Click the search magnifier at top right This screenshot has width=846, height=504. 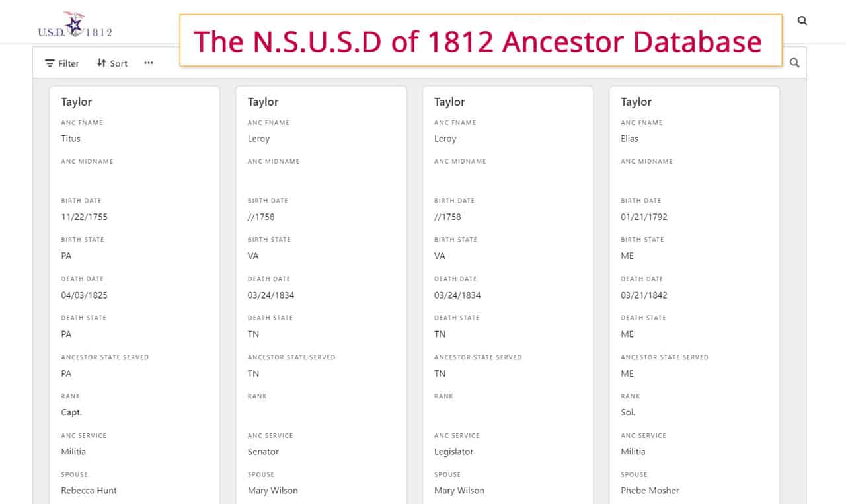pos(802,20)
